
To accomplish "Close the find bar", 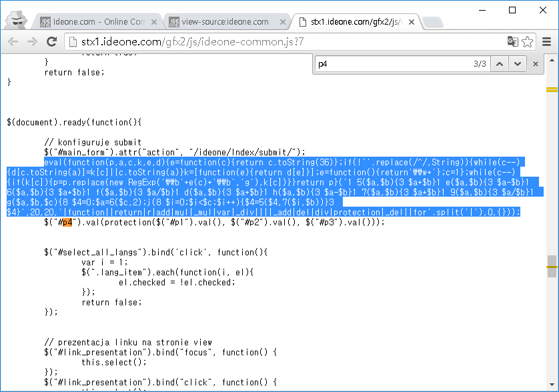I will tap(536, 64).
